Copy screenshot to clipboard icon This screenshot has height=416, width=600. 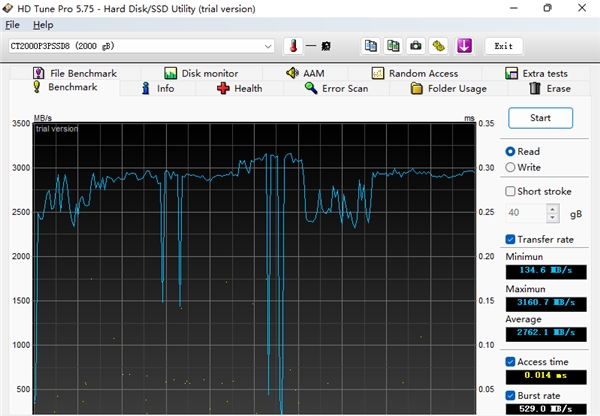point(393,46)
